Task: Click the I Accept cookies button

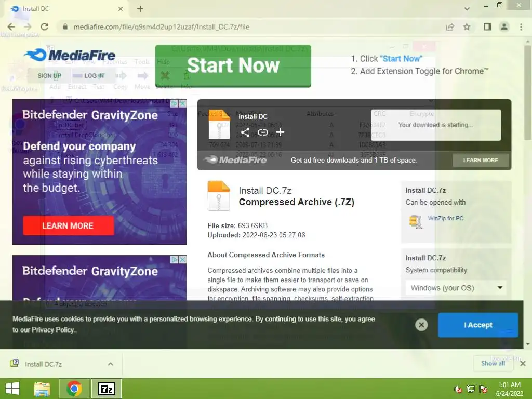Action: pyautogui.click(x=478, y=325)
